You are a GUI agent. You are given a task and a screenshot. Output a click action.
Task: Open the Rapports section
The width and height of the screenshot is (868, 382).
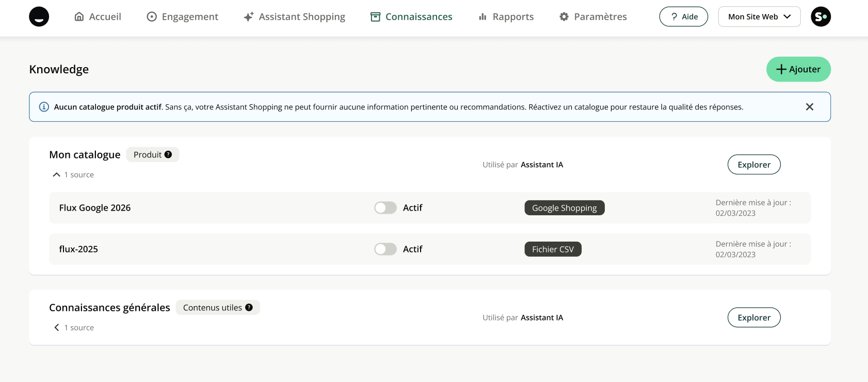click(506, 17)
